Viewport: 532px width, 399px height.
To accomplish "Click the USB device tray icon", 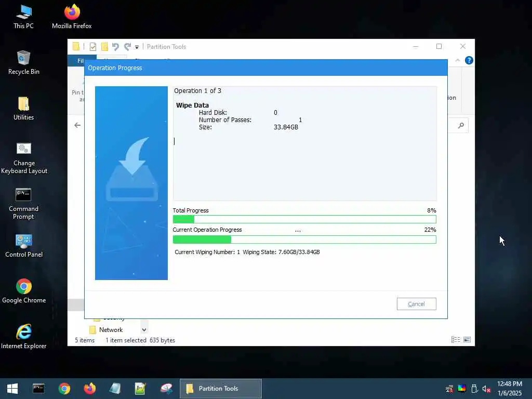I will [474, 389].
